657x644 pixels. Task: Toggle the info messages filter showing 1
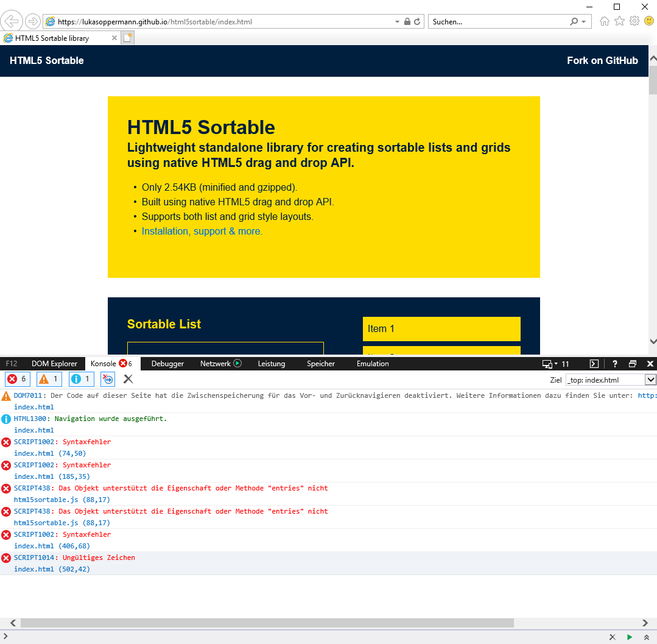[x=81, y=379]
